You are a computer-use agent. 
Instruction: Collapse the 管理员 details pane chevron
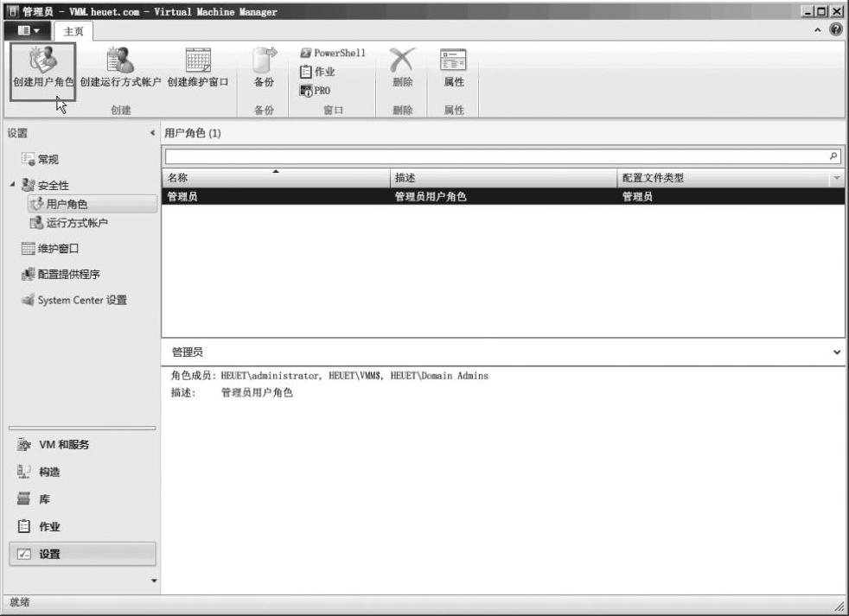[x=837, y=352]
